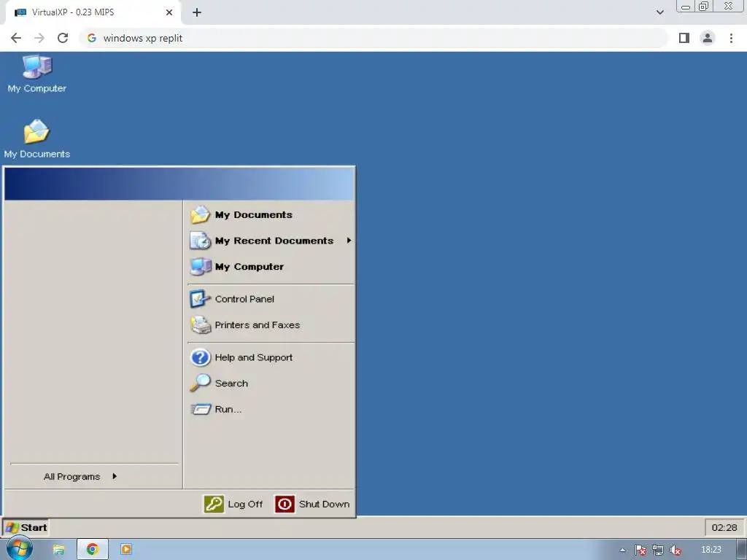Click the Action Center flag icon

pyautogui.click(x=640, y=550)
